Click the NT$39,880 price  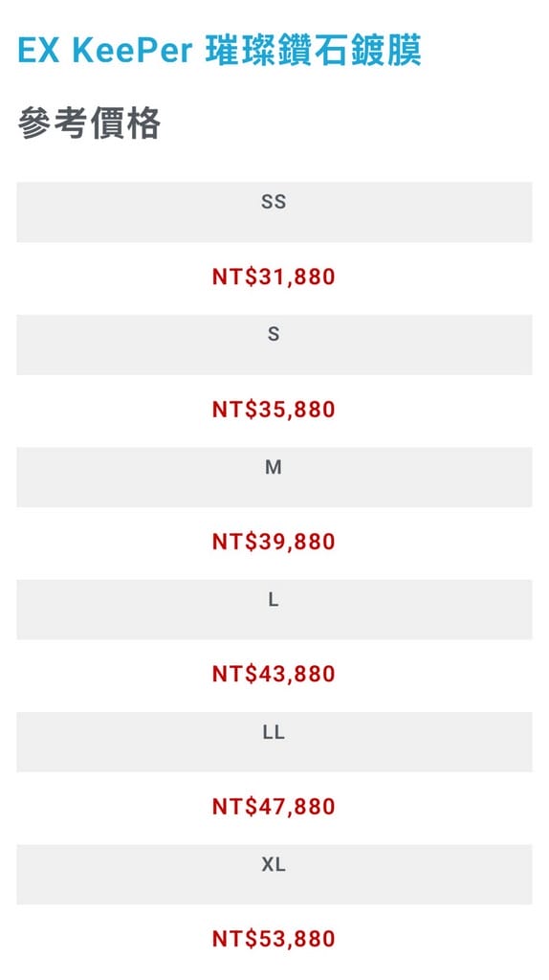[x=274, y=542]
